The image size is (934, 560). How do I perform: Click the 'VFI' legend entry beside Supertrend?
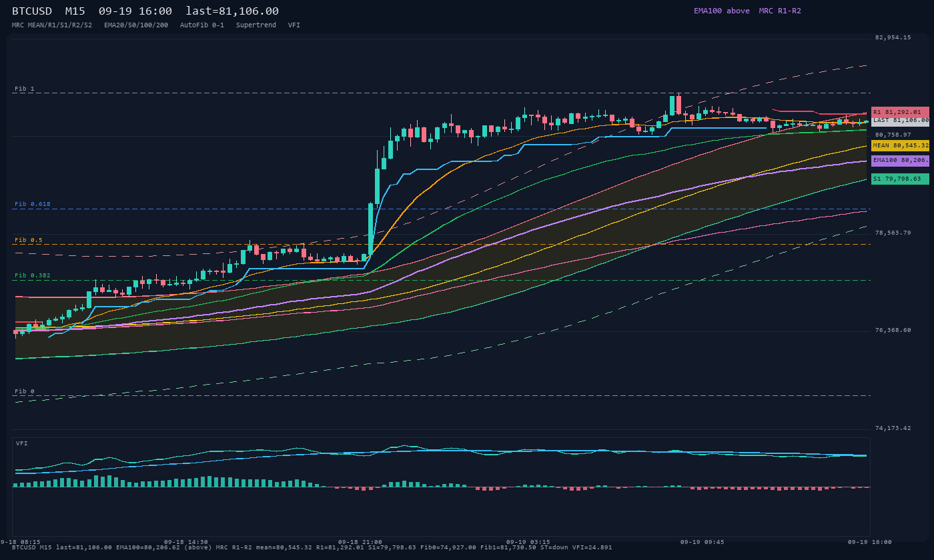click(294, 25)
